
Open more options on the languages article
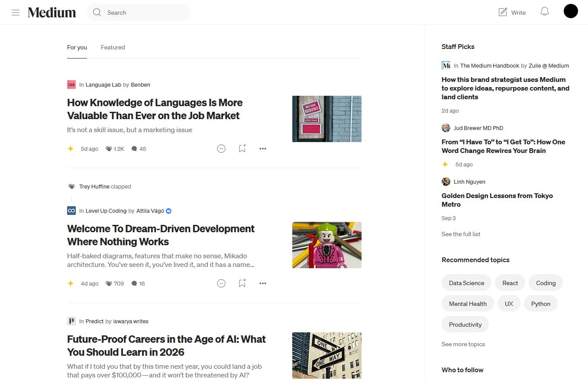pos(263,148)
